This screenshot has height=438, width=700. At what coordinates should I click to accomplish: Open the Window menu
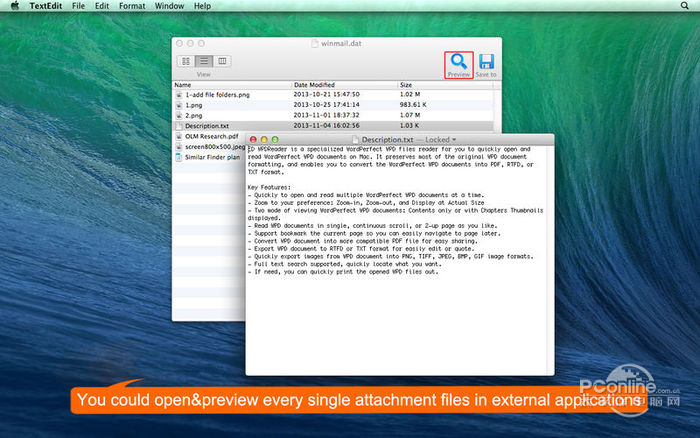169,6
